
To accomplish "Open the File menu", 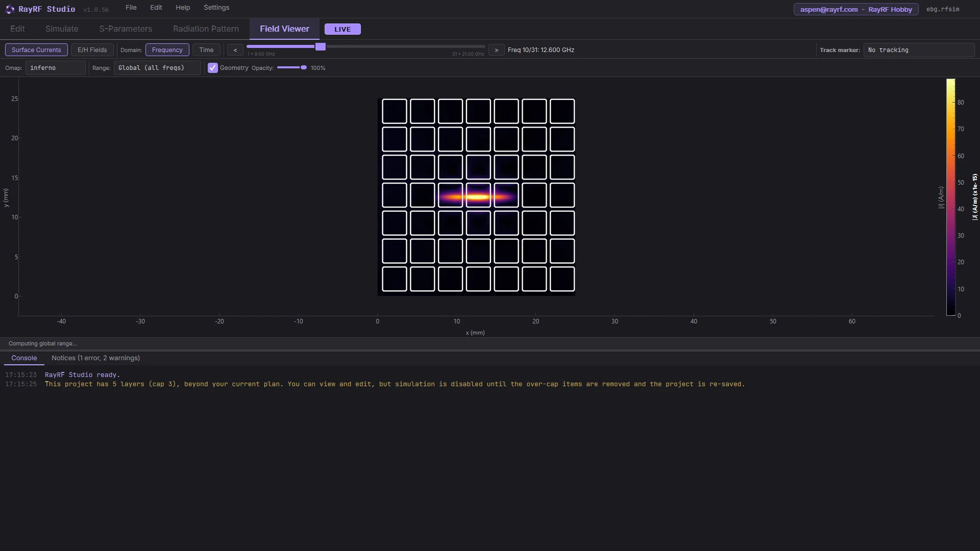I will pos(131,8).
